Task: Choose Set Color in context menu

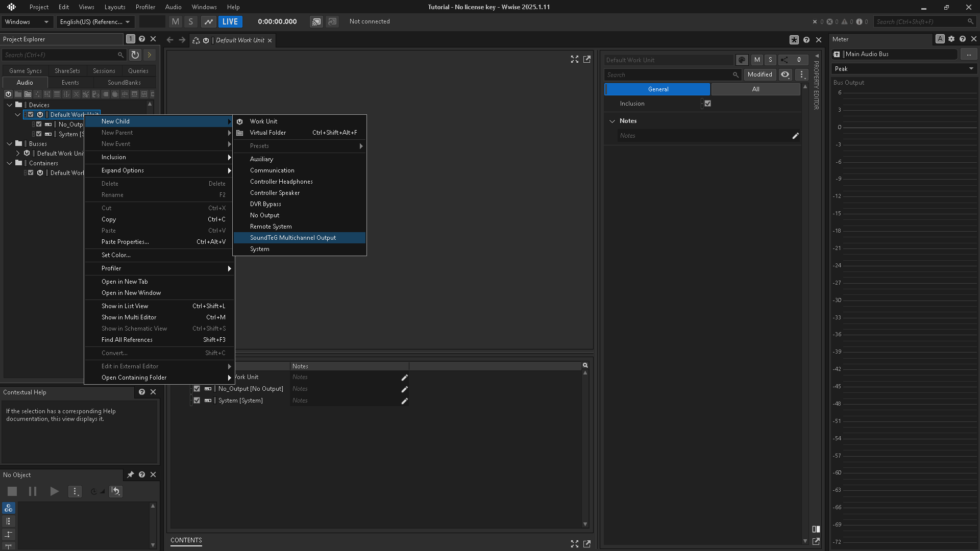Action: pos(159,255)
